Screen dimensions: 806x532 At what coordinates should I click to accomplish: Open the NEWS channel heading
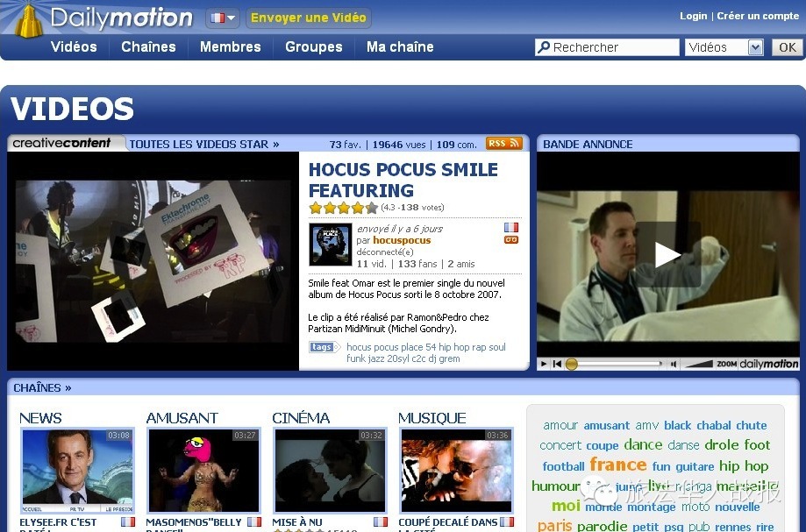pos(40,418)
